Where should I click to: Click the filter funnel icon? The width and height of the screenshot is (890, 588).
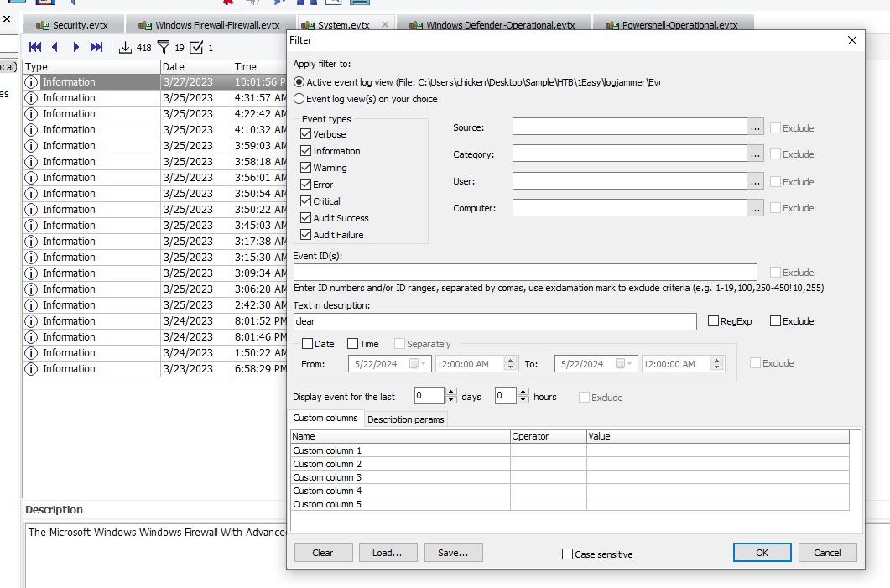pos(164,47)
